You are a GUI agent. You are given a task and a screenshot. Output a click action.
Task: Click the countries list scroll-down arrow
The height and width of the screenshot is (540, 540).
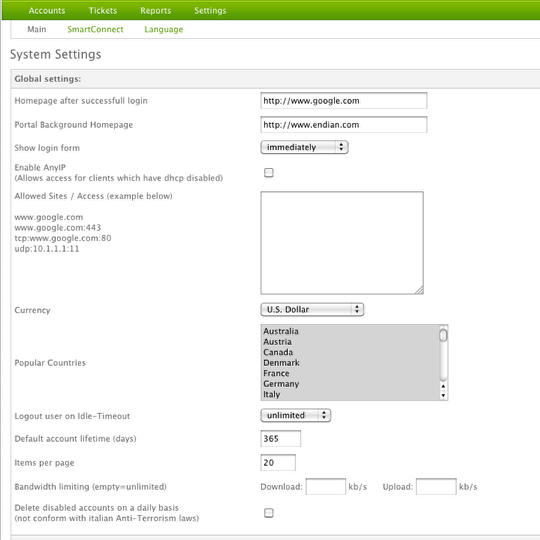[443, 395]
